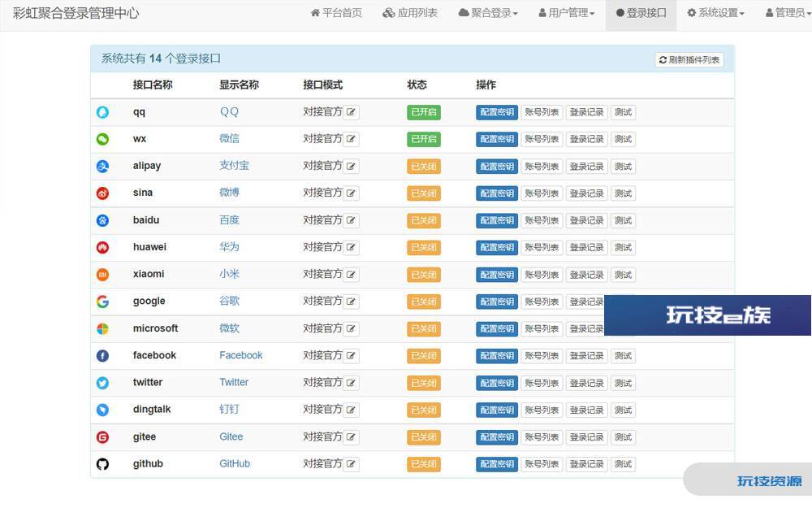Edit the interface mode for wx
Viewport: 812px width, 508px height.
(x=351, y=139)
